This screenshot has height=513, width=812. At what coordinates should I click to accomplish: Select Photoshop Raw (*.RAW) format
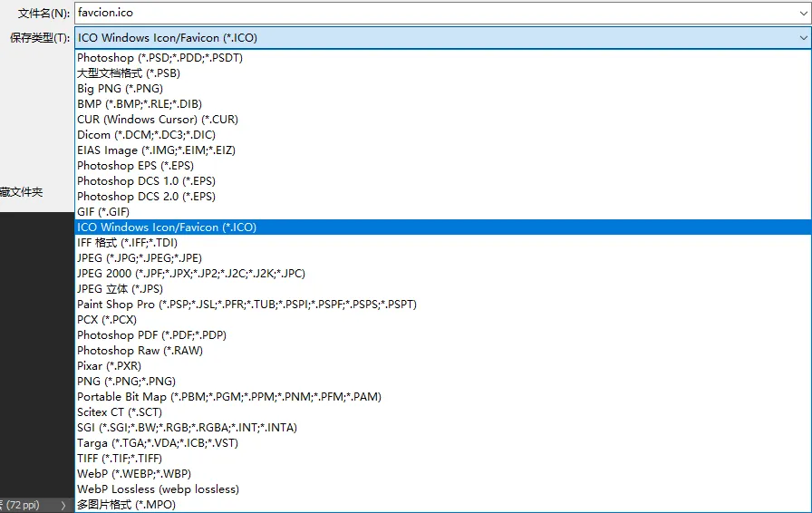pyautogui.click(x=443, y=350)
